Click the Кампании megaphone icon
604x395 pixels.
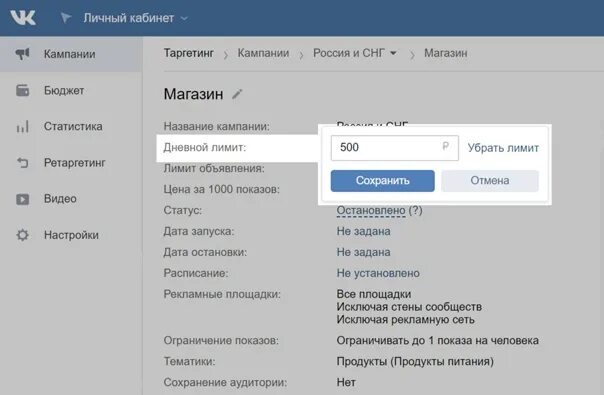coord(22,54)
